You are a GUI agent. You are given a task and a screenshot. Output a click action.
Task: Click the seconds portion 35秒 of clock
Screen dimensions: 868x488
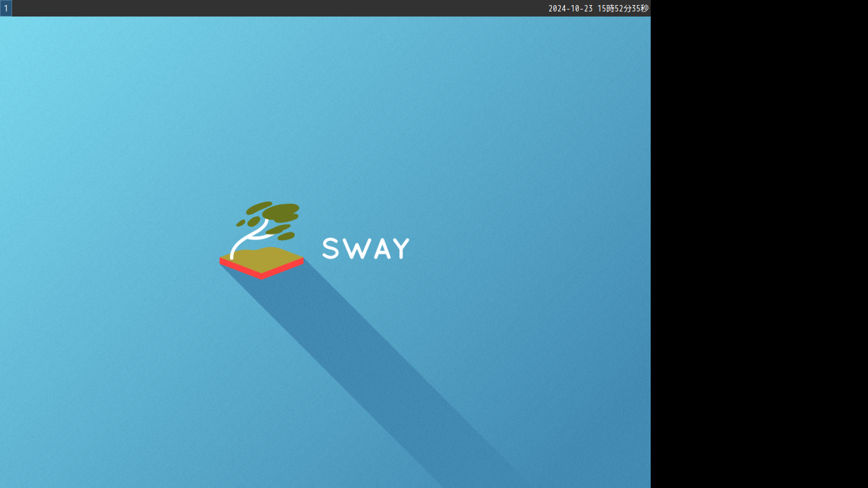tap(641, 8)
